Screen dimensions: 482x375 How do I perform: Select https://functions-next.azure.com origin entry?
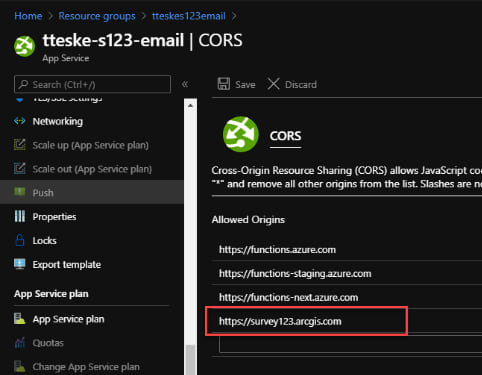[x=289, y=297]
